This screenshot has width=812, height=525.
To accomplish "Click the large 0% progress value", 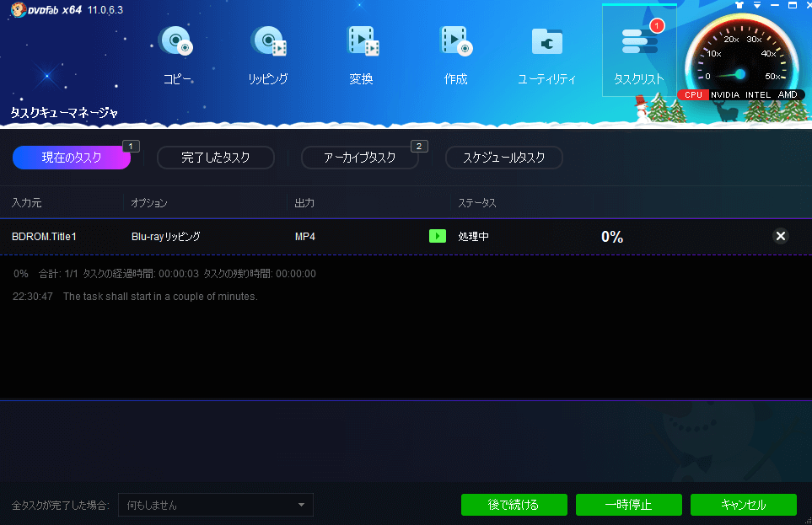I will 612,237.
